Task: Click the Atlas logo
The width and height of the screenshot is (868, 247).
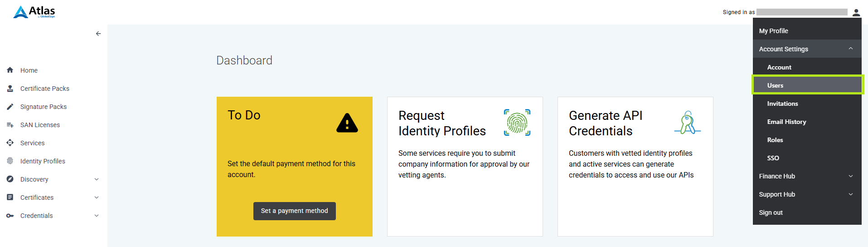Action: click(x=34, y=12)
